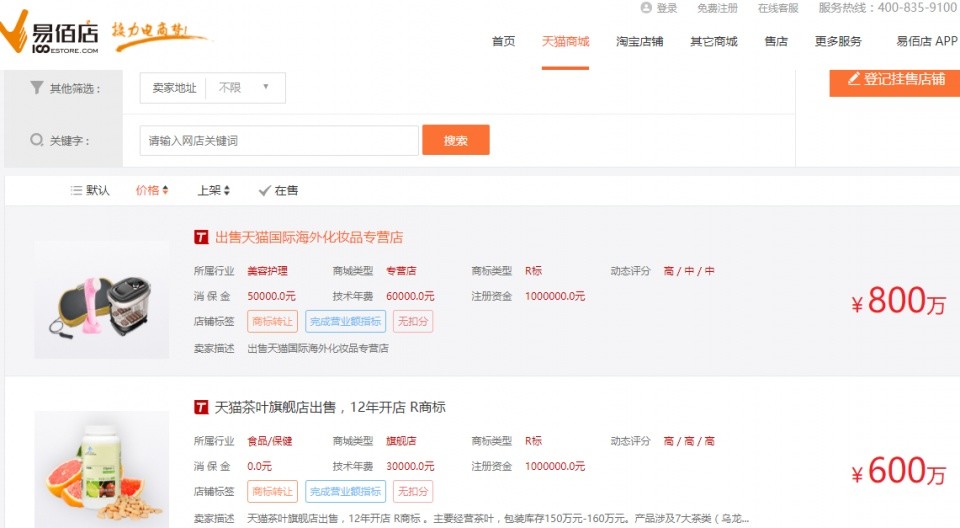Click the 免费注册 link
The width and height of the screenshot is (960, 528).
pyautogui.click(x=717, y=8)
